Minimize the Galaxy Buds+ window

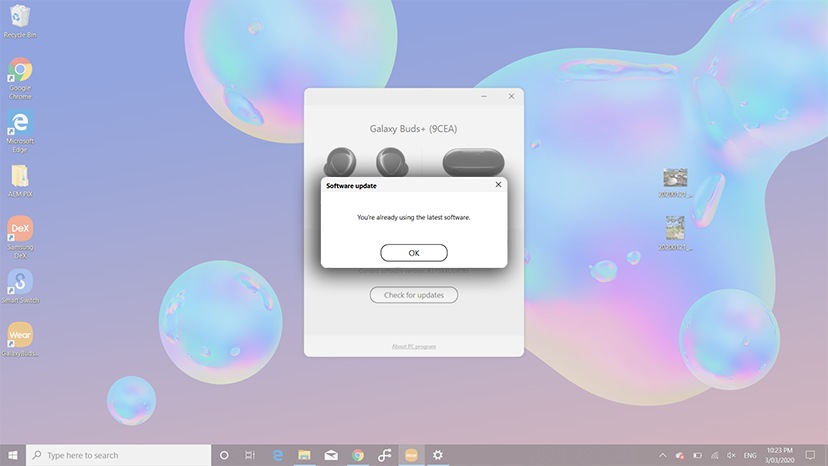484,96
